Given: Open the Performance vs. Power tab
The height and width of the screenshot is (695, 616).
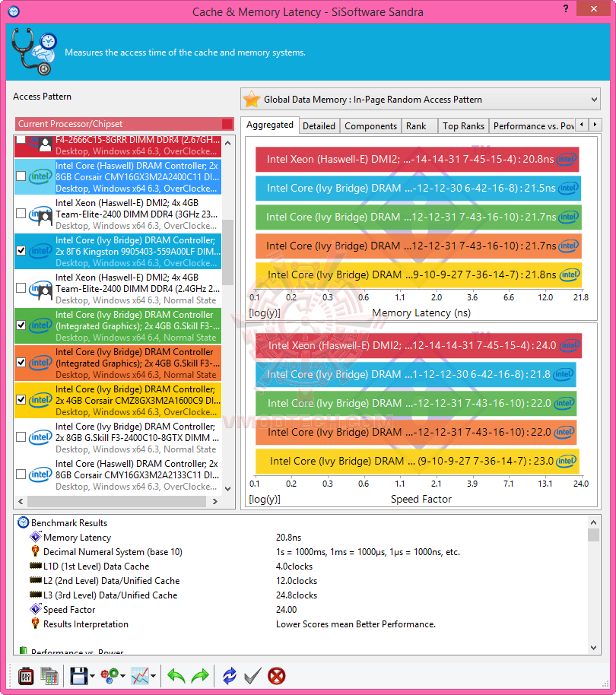Looking at the screenshot, I should pos(532,126).
